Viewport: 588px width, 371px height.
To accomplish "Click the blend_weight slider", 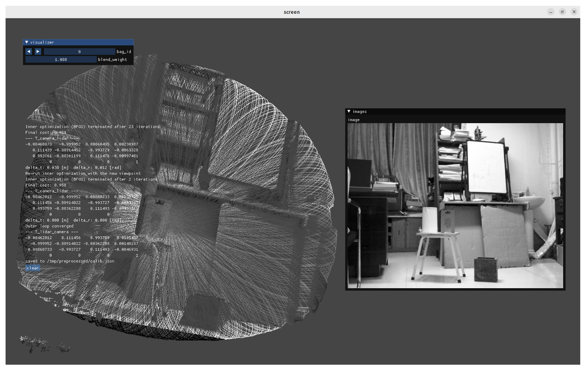I will click(61, 60).
